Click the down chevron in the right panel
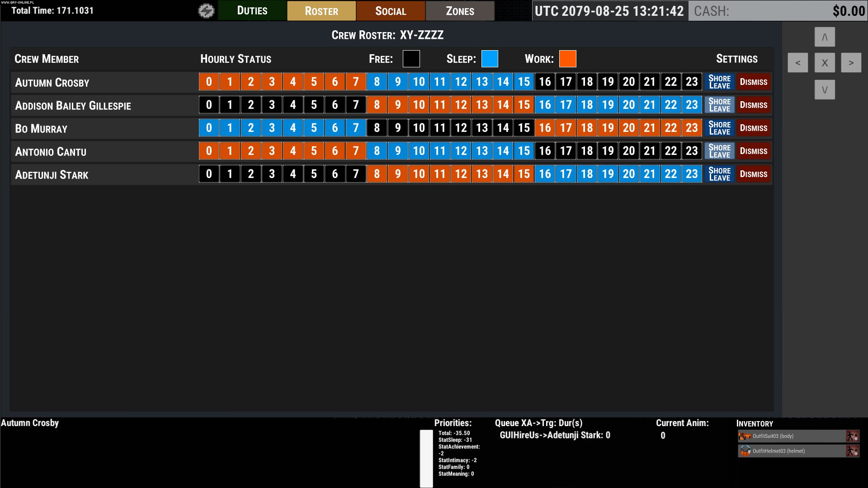The width and height of the screenshot is (868, 488). [825, 89]
